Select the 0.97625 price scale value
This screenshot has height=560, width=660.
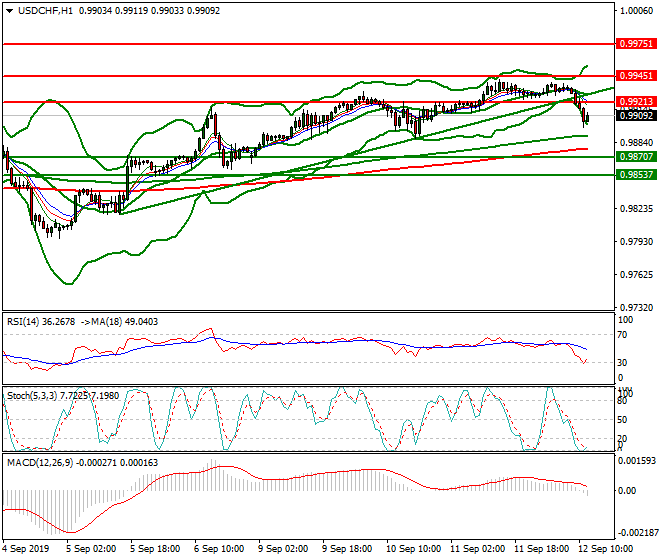click(x=636, y=275)
